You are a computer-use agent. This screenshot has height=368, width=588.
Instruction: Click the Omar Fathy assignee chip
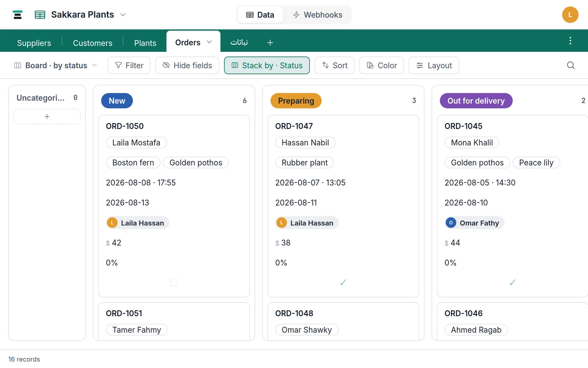pos(475,223)
